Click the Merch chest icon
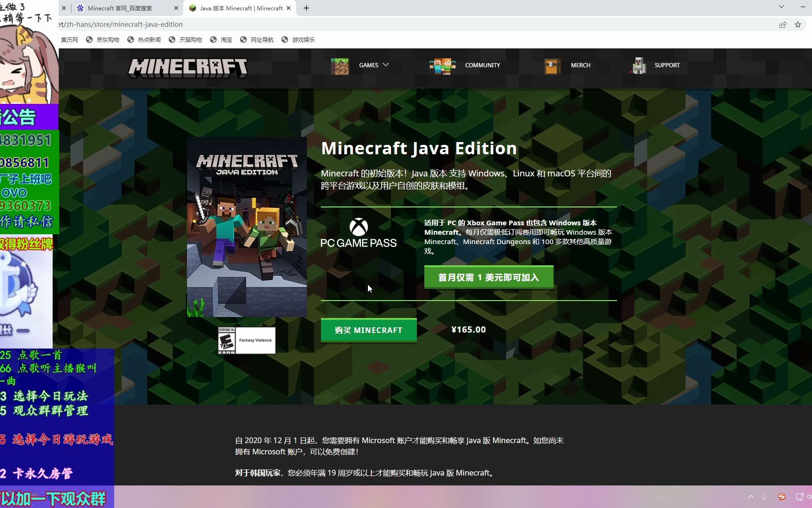The width and height of the screenshot is (812, 508). [x=552, y=66]
